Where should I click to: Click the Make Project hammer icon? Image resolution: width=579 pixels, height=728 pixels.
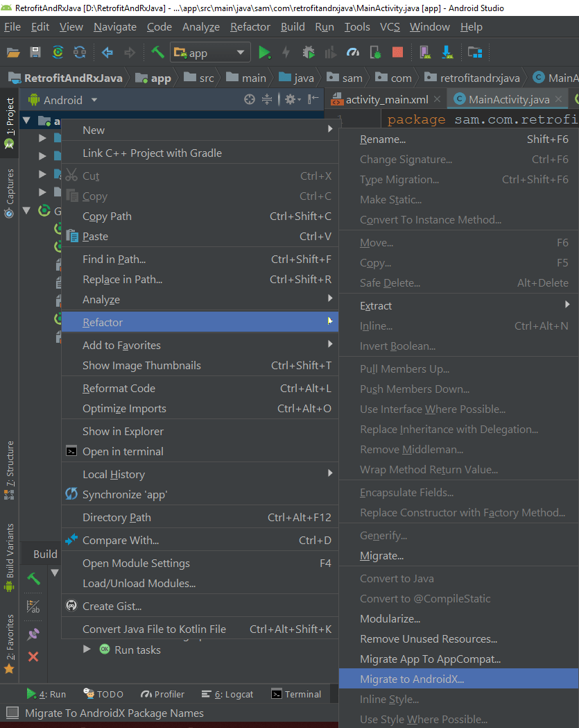tap(157, 53)
